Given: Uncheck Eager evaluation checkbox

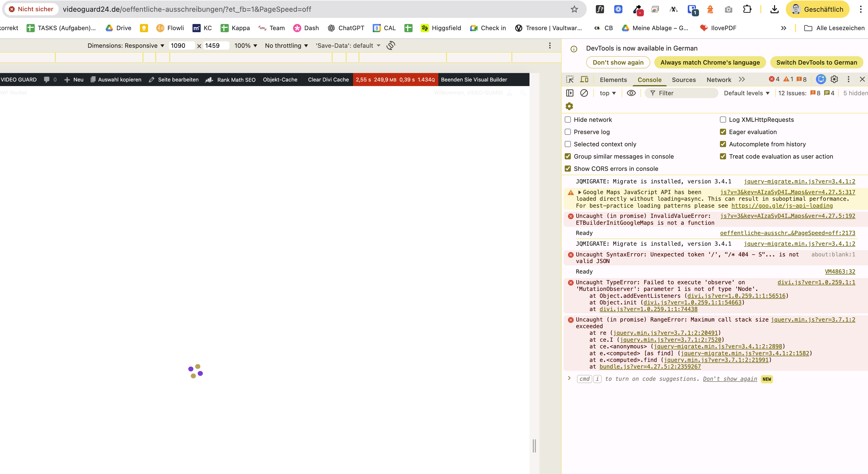Looking at the screenshot, I should point(723,132).
